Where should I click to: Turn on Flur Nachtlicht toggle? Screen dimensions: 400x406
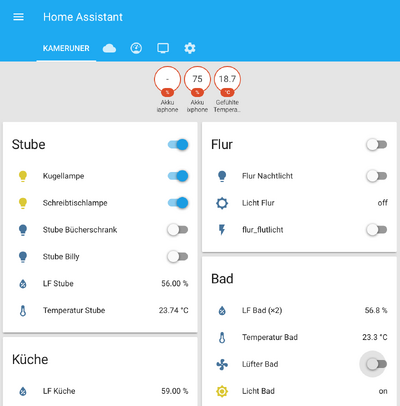pyautogui.click(x=377, y=176)
